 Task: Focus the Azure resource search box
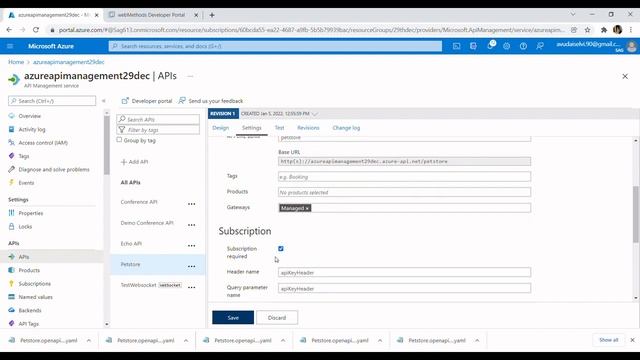click(x=275, y=46)
